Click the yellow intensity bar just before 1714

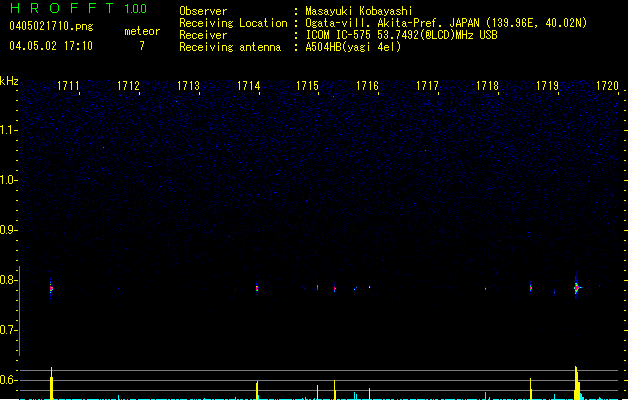[257, 390]
